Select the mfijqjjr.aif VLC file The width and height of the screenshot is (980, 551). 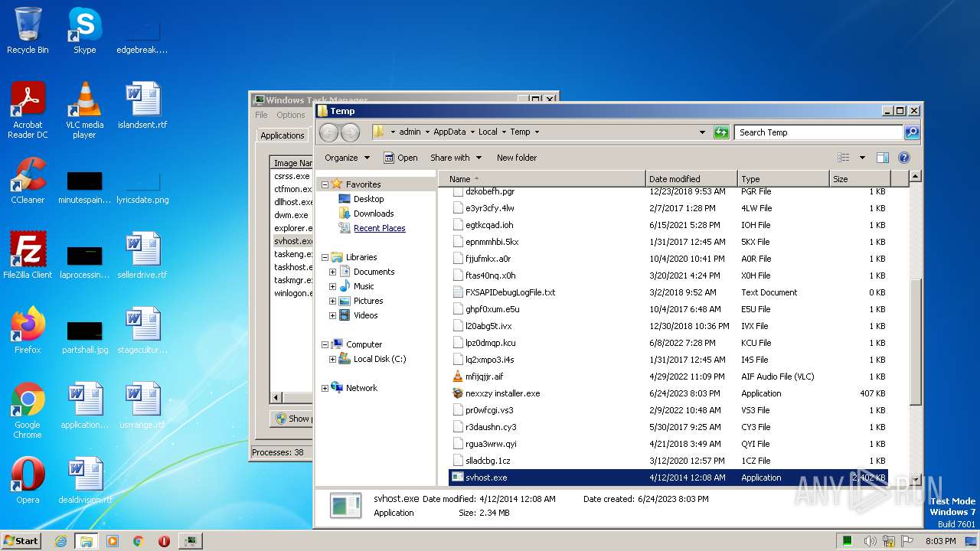[x=484, y=377]
